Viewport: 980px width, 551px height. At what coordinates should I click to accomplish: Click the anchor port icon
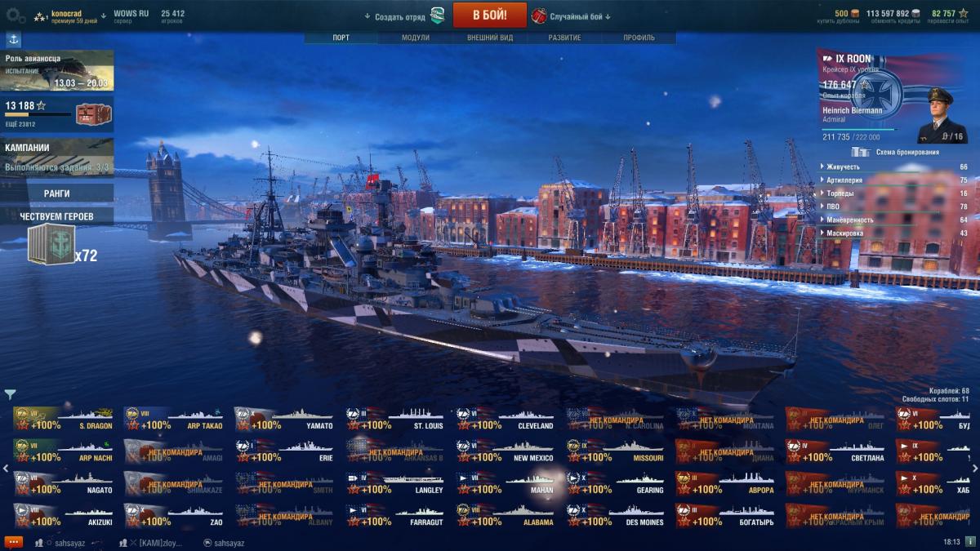(13, 39)
